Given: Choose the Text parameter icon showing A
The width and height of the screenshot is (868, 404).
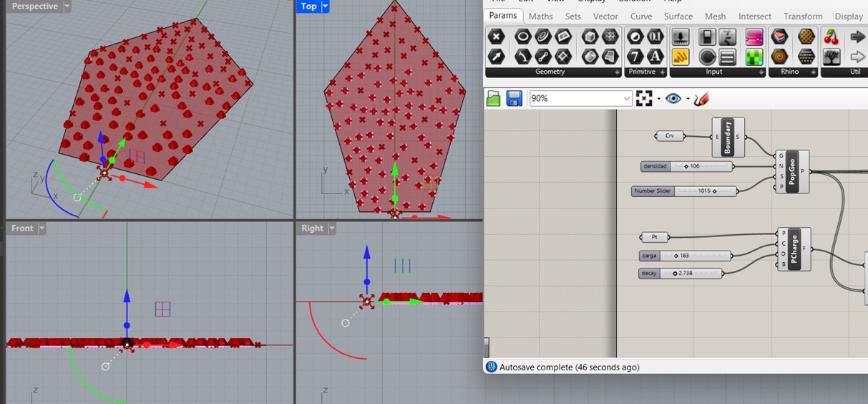Looking at the screenshot, I should (x=655, y=56).
